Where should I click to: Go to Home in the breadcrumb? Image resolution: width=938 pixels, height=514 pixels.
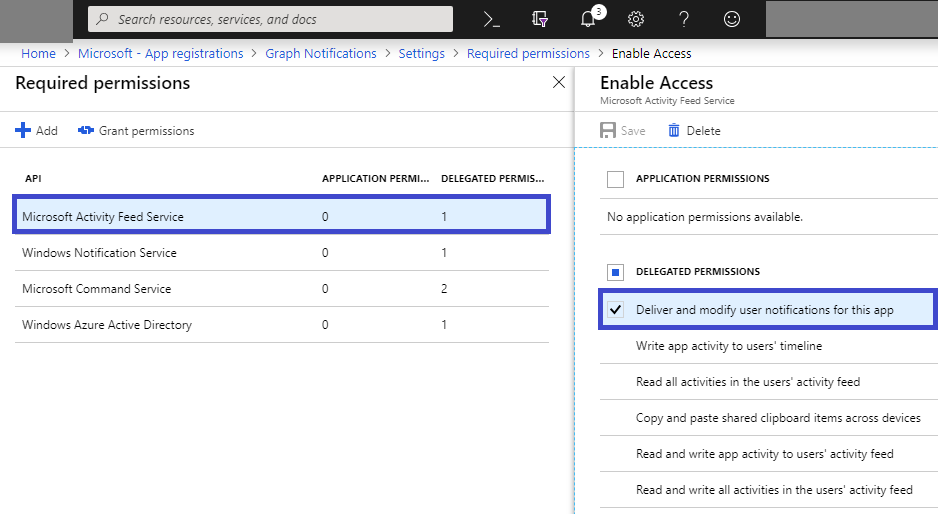(x=38, y=54)
